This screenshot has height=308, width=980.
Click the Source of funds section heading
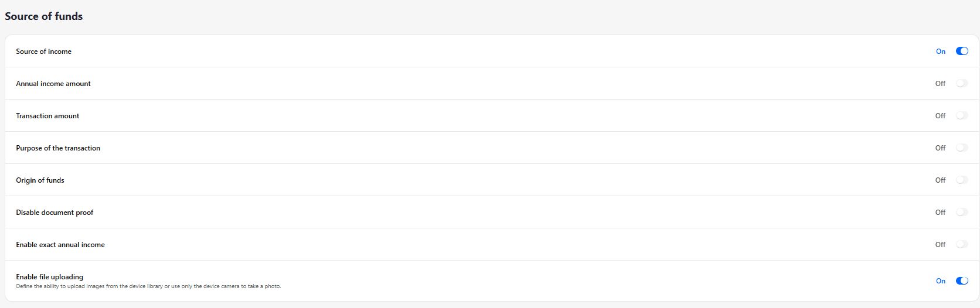point(44,16)
